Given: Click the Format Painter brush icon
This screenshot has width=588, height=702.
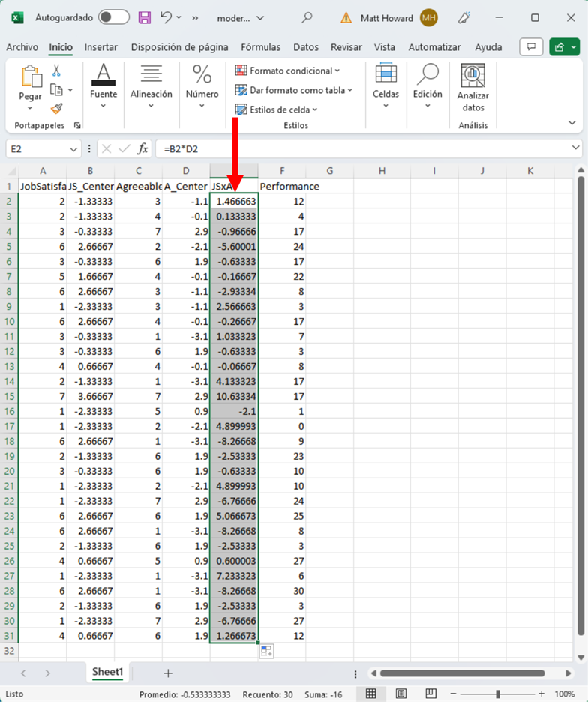Looking at the screenshot, I should pyautogui.click(x=56, y=108).
